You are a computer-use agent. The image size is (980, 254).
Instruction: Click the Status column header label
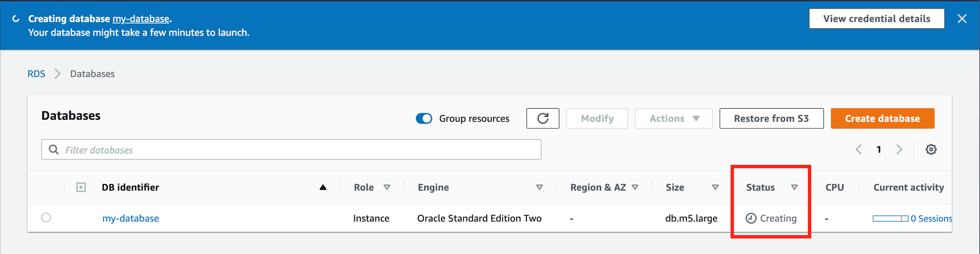coord(760,187)
